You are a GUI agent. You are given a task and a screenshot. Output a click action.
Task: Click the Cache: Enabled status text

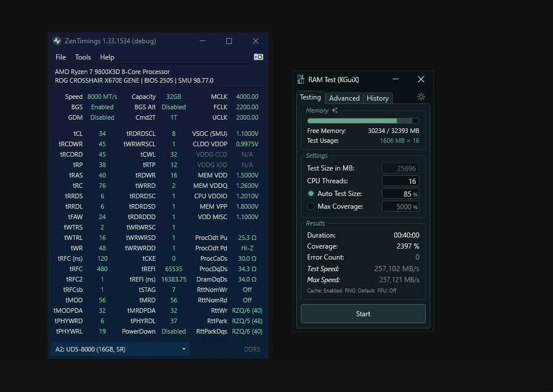pyautogui.click(x=325, y=290)
